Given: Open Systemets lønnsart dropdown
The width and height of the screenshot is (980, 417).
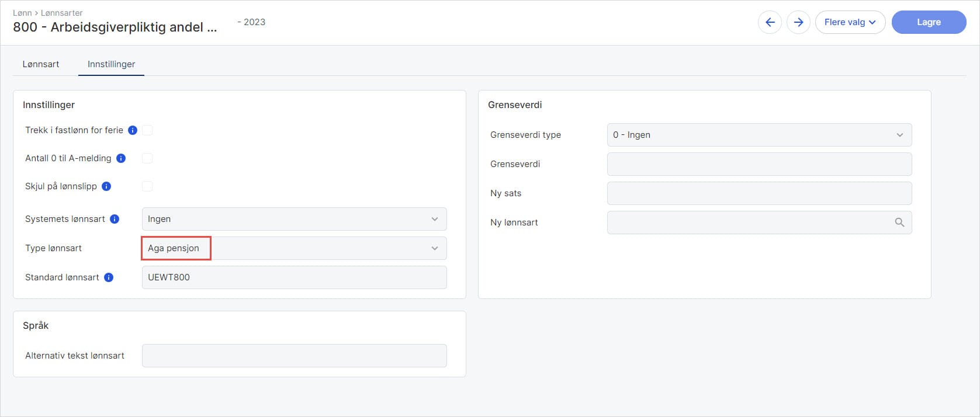Looking at the screenshot, I should coord(294,219).
